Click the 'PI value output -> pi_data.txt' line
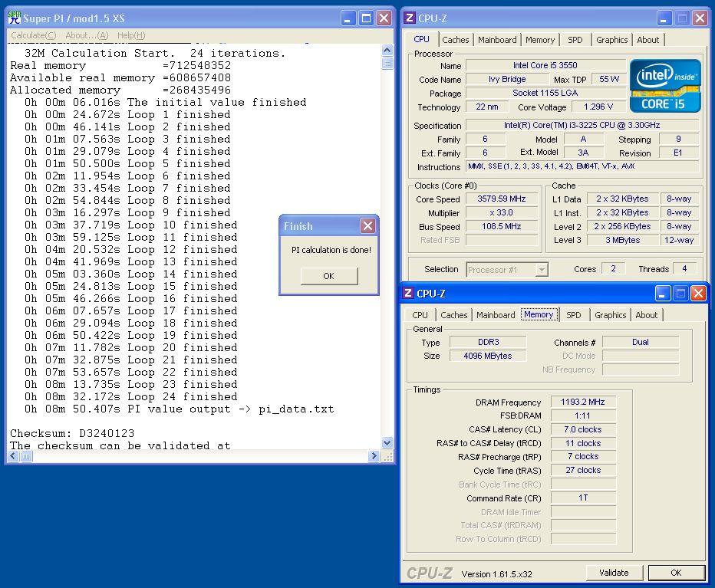The width and height of the screenshot is (715, 588). click(180, 409)
